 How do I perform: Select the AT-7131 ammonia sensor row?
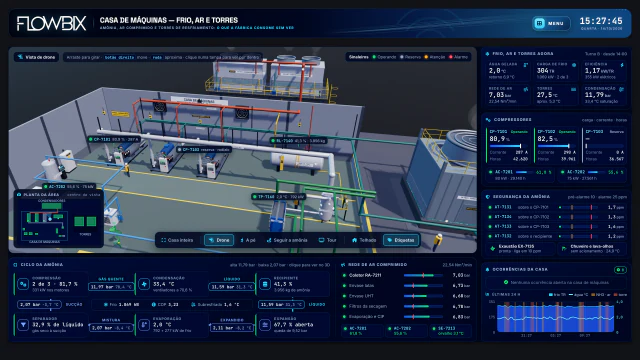(556, 207)
